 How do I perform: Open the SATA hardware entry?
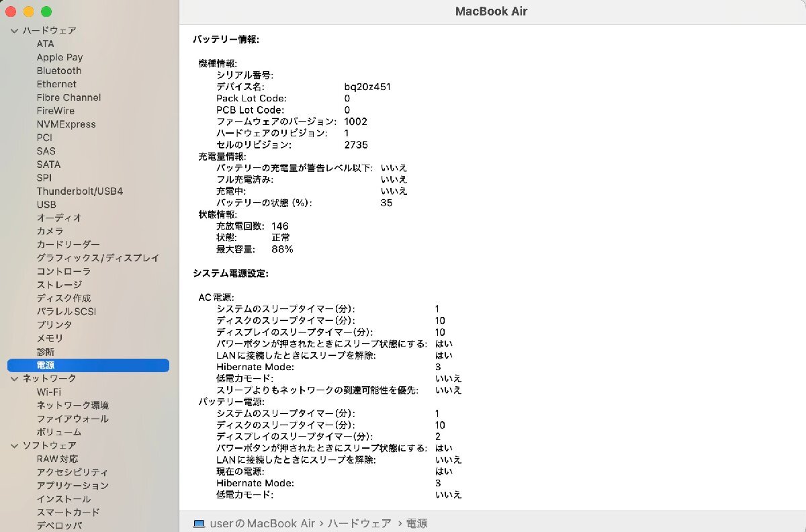tap(48, 164)
